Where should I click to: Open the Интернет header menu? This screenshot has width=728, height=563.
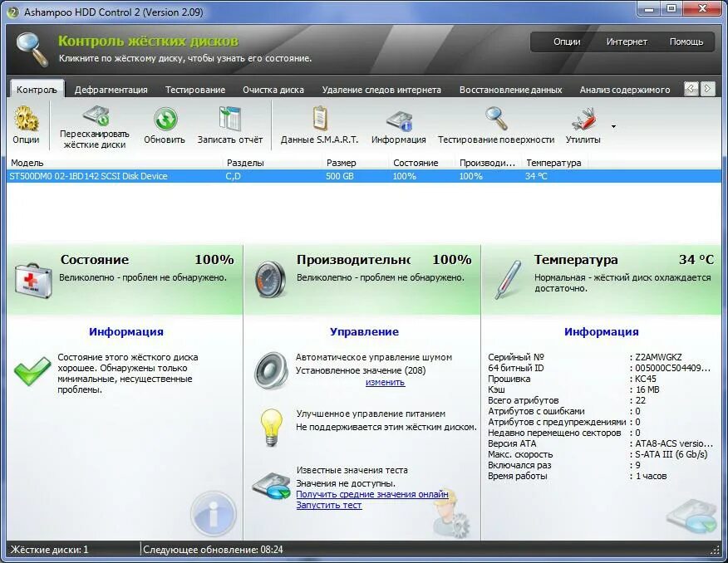(x=627, y=42)
